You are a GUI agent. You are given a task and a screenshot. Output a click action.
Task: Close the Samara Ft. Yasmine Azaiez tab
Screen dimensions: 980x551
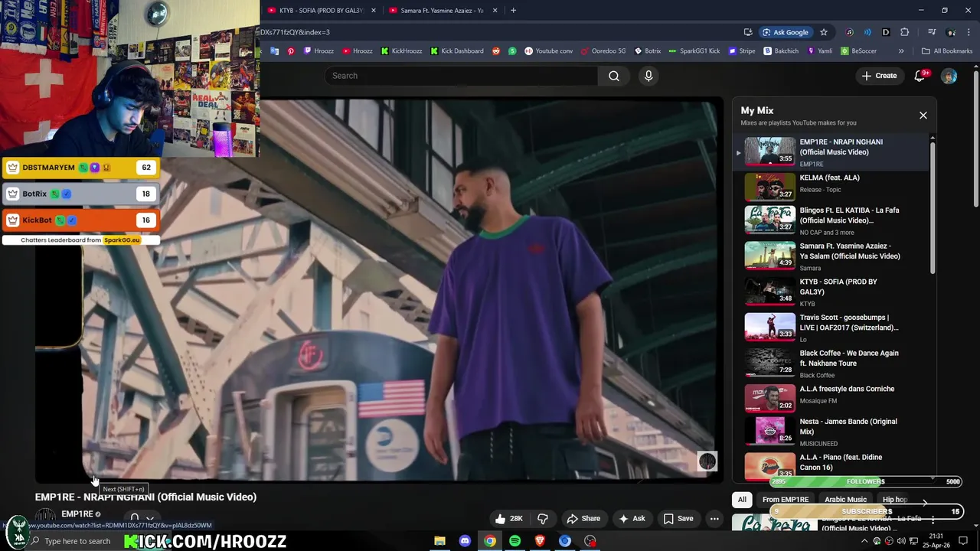(495, 10)
